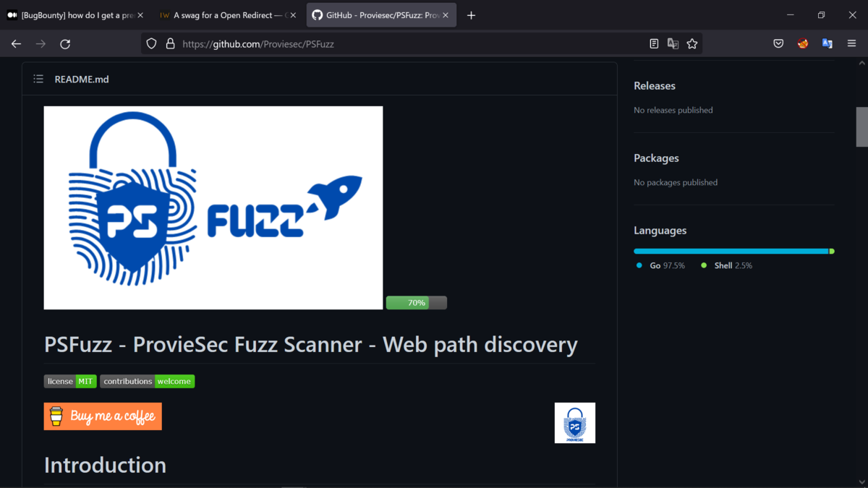Click the Buy me a coffee button
Image resolution: width=868 pixels, height=488 pixels.
pyautogui.click(x=103, y=416)
